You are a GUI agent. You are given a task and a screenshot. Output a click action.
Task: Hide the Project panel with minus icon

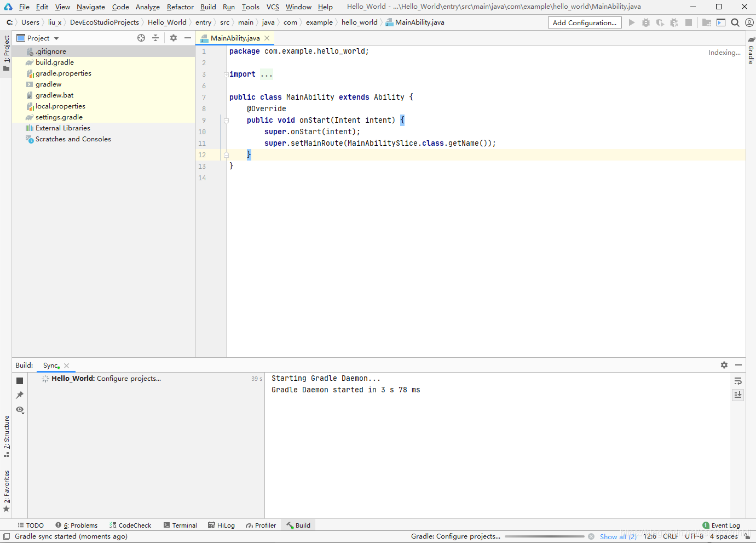(188, 38)
